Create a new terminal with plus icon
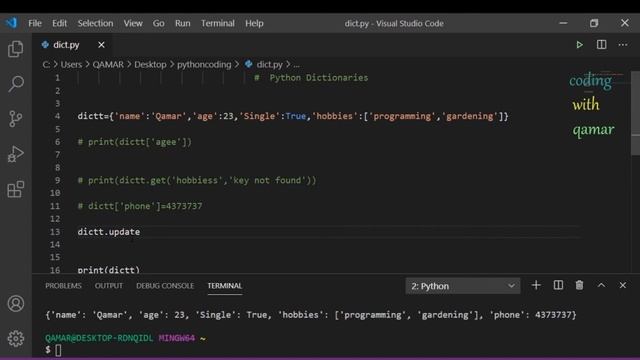Screen dimensions: 640x360 536,285
